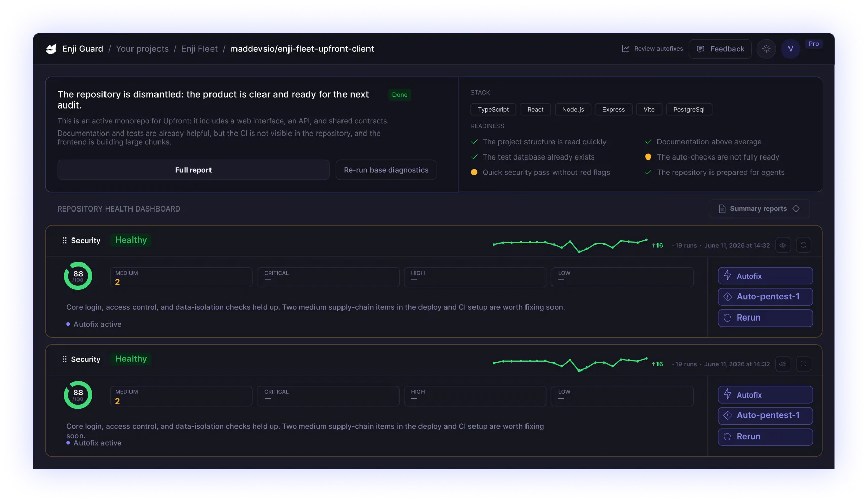The height and width of the screenshot is (502, 868).
Task: Grab the first Security card drag handle
Action: 64,240
